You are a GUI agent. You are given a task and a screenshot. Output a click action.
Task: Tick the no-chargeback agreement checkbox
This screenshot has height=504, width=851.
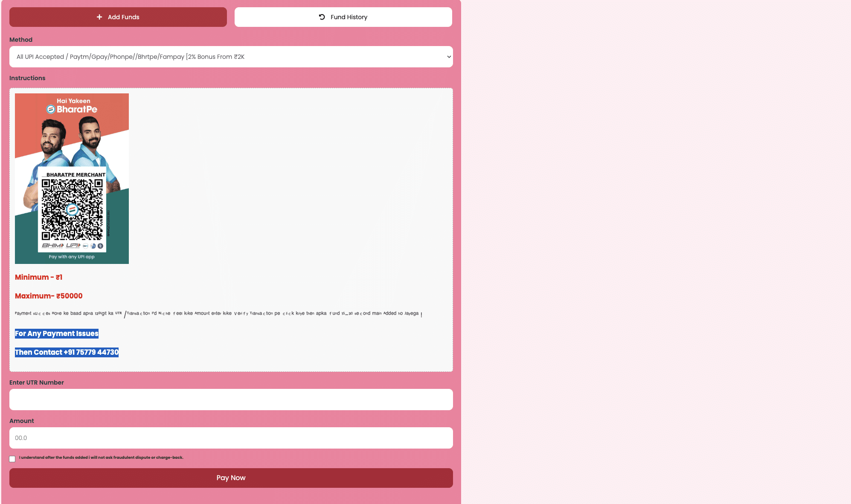coord(12,459)
